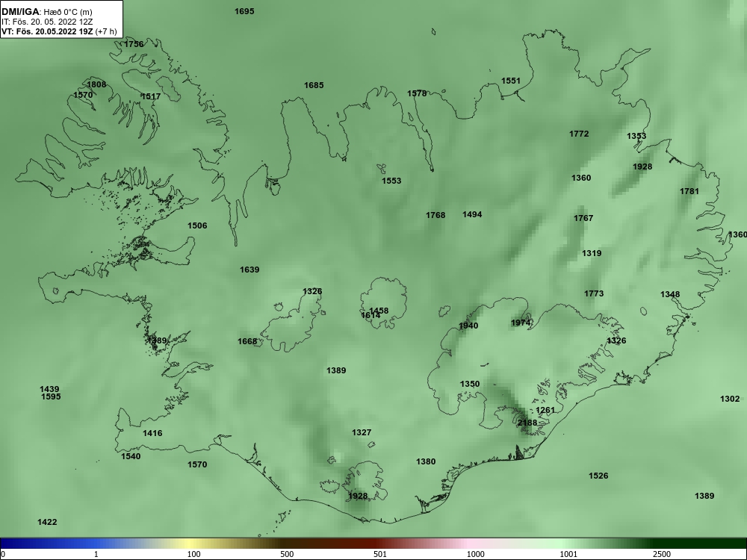Select the 1595 map value
747x560 pixels.
coord(51,396)
